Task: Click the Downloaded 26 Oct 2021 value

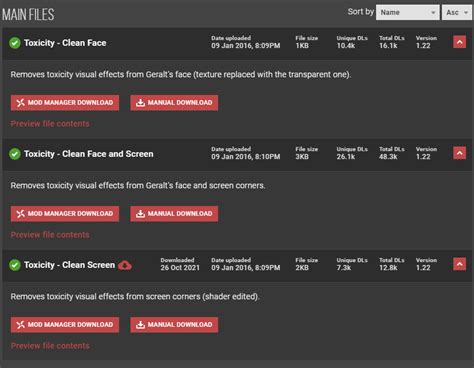Action: point(180,268)
